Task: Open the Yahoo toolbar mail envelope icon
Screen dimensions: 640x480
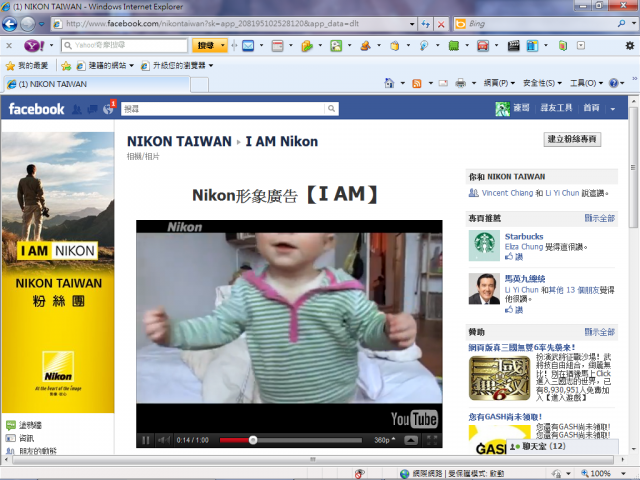Action: 248,46
